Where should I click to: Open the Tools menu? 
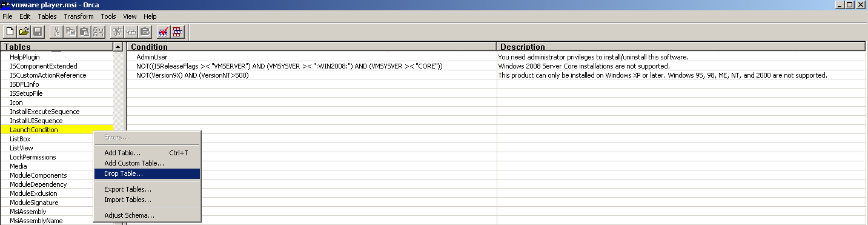click(108, 16)
